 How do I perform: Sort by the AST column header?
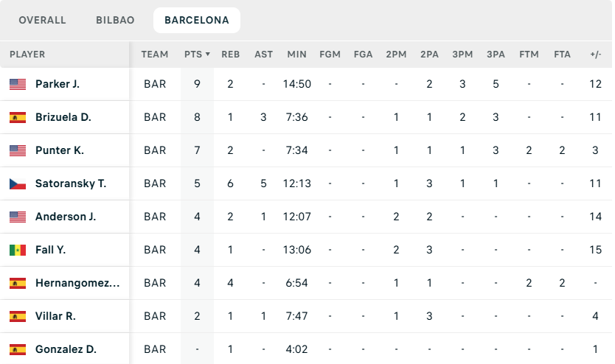263,55
